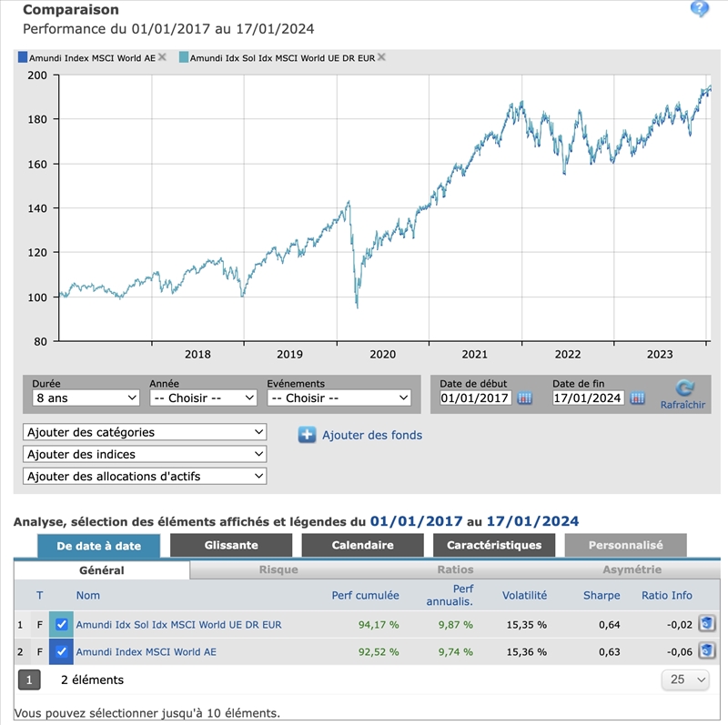The width and height of the screenshot is (728, 725).
Task: Open the help question mark bubble
Action: point(699,9)
